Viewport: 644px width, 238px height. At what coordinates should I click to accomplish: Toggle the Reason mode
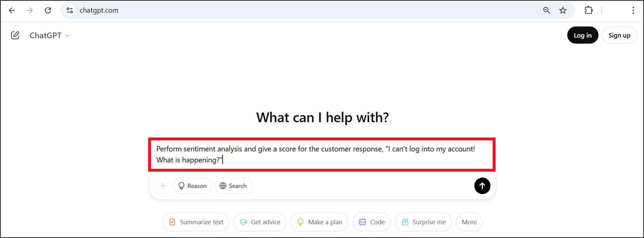(193, 186)
